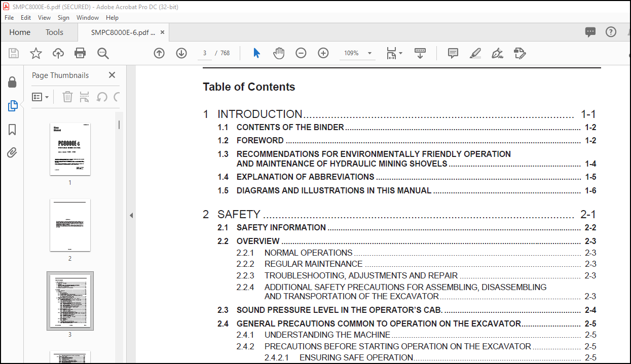Open 2.1 SAFETY INFORMATION entry
Viewport: 631px width, 364px height.
point(406,228)
